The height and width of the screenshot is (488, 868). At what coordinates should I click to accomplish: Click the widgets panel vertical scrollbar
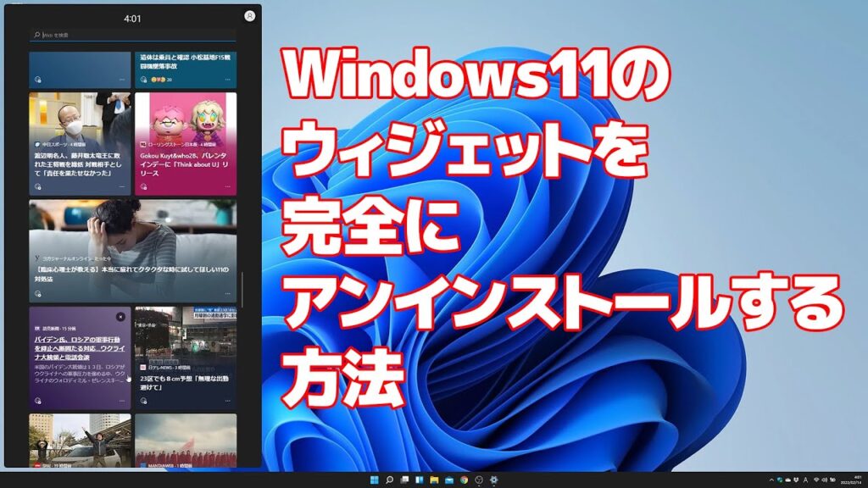point(242,290)
